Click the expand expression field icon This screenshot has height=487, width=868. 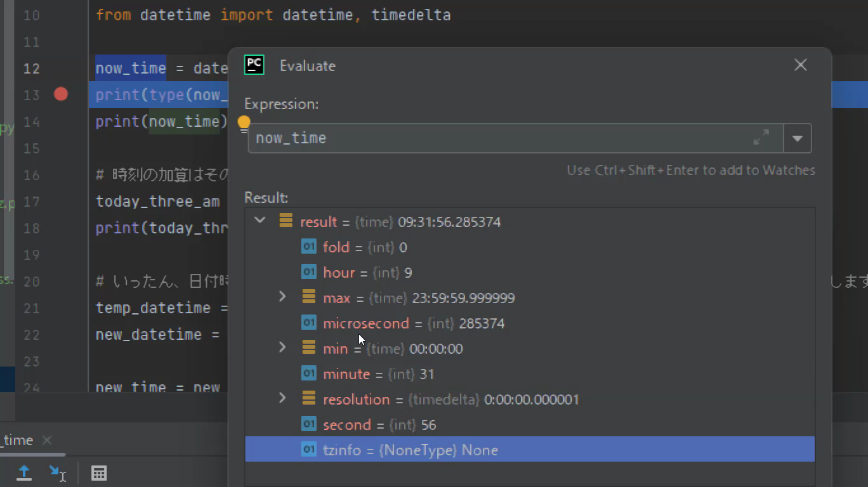tap(761, 138)
